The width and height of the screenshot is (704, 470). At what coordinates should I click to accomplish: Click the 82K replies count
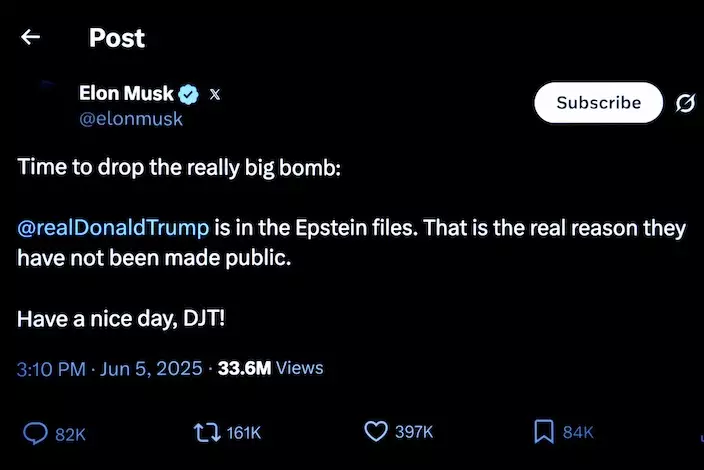70,433
